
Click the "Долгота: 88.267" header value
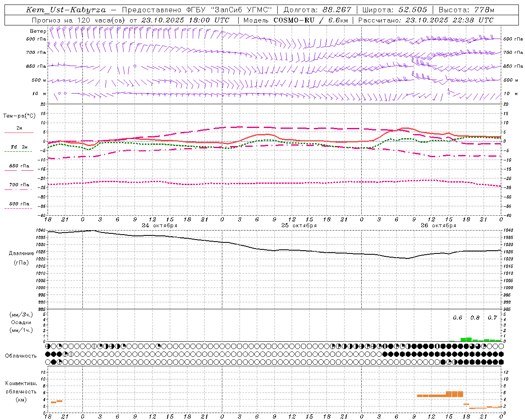click(317, 10)
